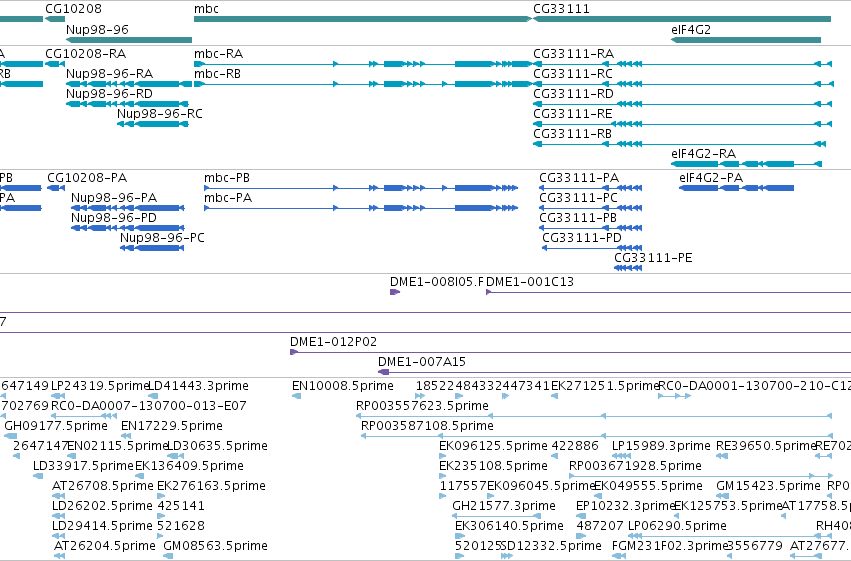The height and width of the screenshot is (561, 851).
Task: Select transcript CG33111-RA
Action: [x=682, y=64]
